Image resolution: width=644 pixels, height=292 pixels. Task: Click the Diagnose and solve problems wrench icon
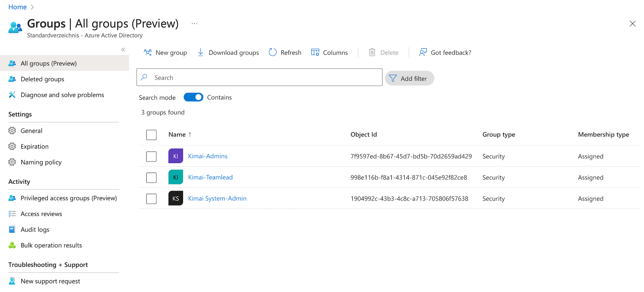[x=12, y=95]
